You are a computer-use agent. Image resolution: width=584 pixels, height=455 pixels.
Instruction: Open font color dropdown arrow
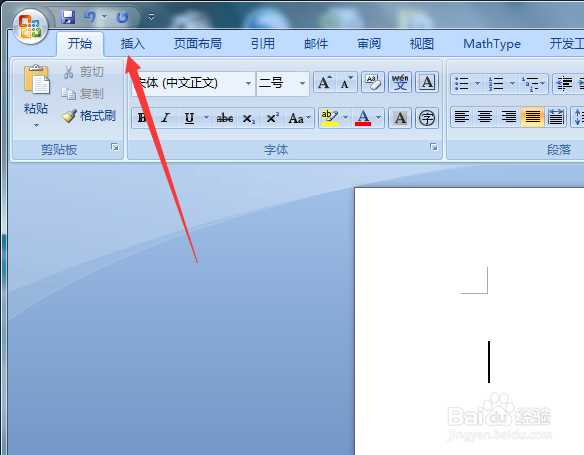coord(378,118)
